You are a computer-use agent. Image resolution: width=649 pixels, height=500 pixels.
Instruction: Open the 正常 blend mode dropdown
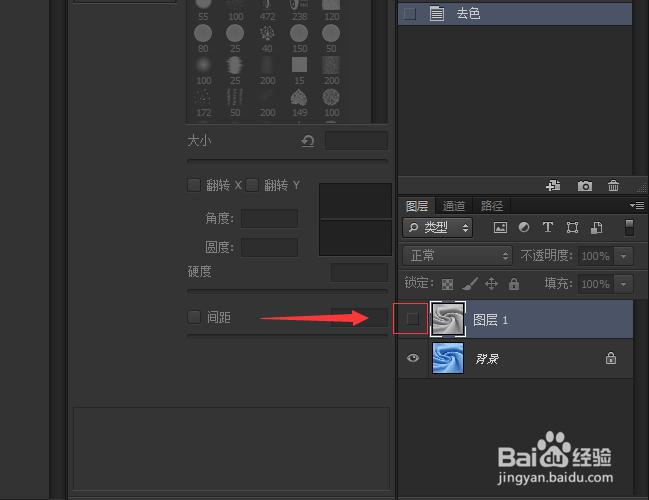click(457, 256)
